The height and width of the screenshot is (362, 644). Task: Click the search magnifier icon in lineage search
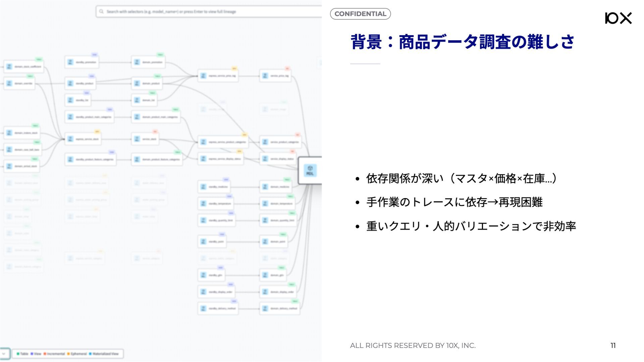pos(101,12)
